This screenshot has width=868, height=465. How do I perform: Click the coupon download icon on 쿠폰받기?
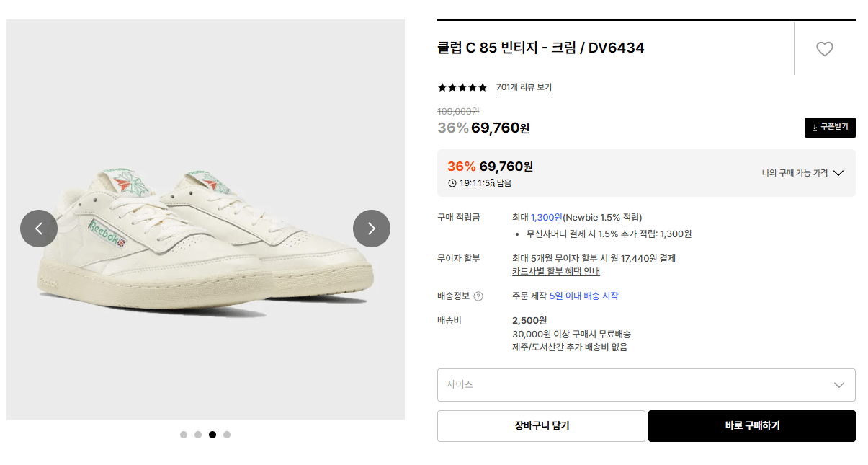(x=813, y=127)
